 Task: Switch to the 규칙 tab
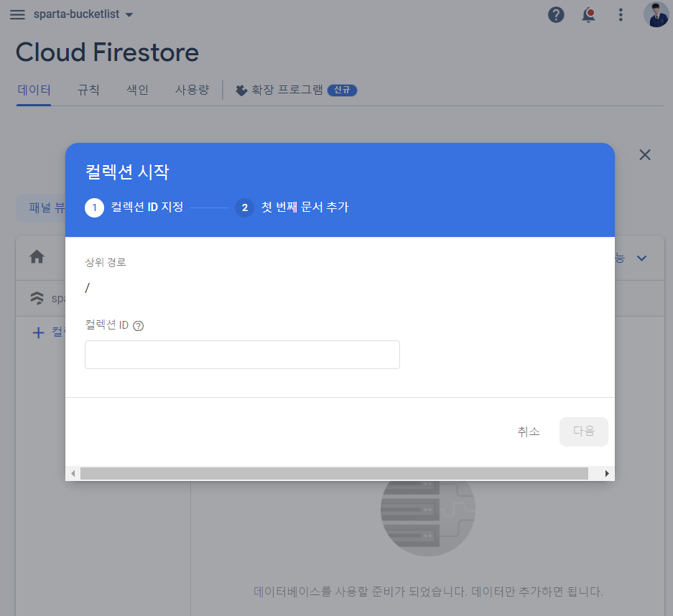click(x=88, y=90)
